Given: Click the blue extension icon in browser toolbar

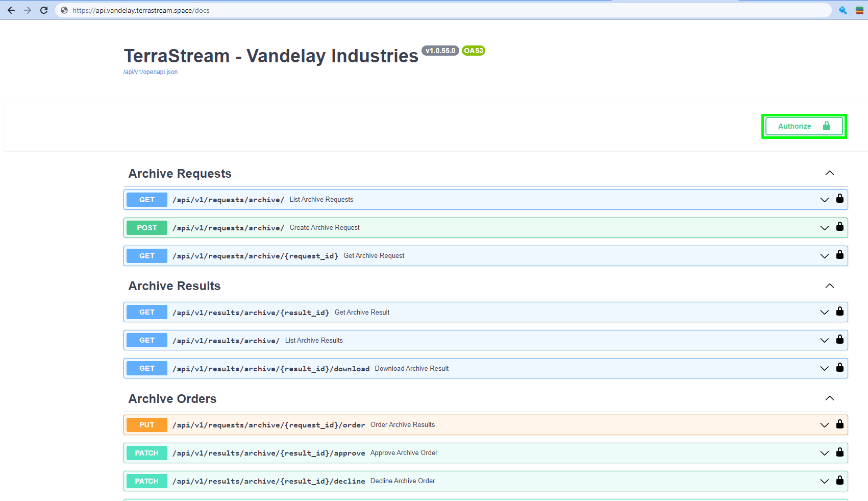Looking at the screenshot, I should pyautogui.click(x=843, y=10).
